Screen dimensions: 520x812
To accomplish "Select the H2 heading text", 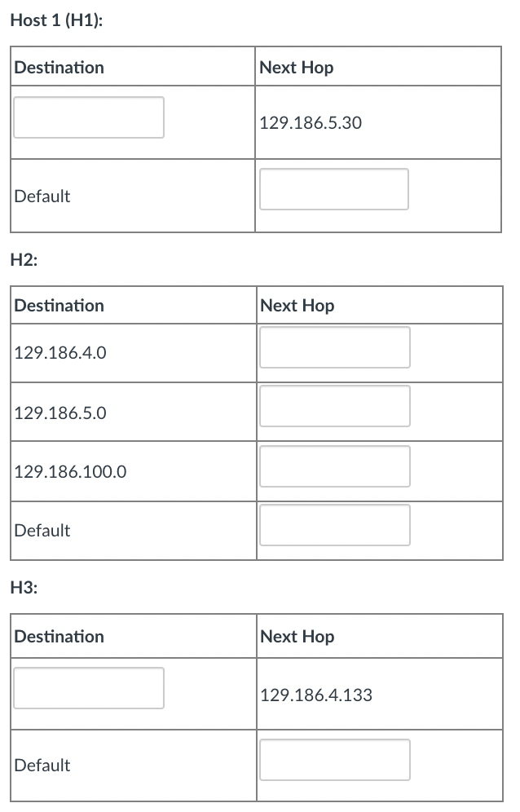I will 22,261.
